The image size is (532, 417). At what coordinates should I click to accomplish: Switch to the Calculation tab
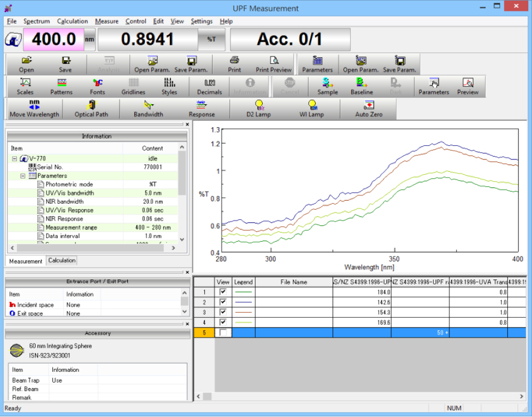(62, 260)
